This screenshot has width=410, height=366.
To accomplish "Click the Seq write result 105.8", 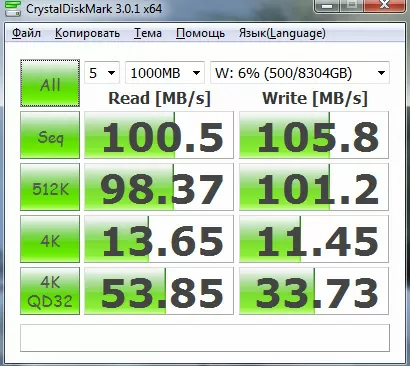I will point(314,135).
